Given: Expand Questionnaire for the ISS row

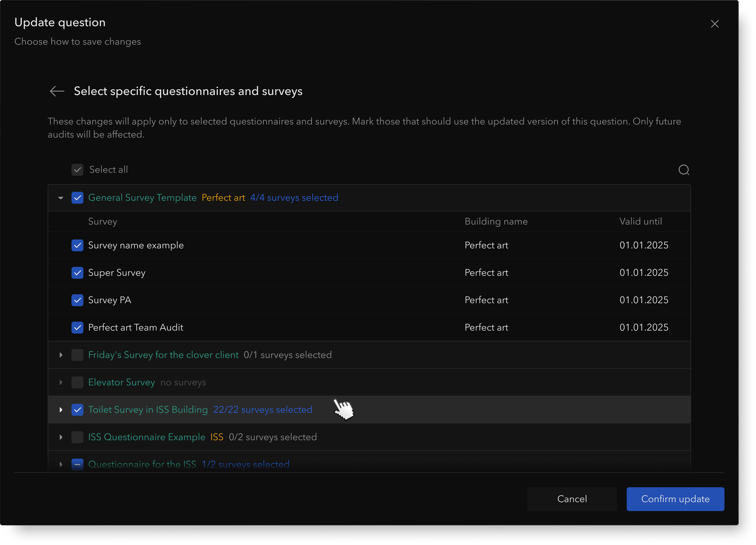Looking at the screenshot, I should tap(61, 464).
